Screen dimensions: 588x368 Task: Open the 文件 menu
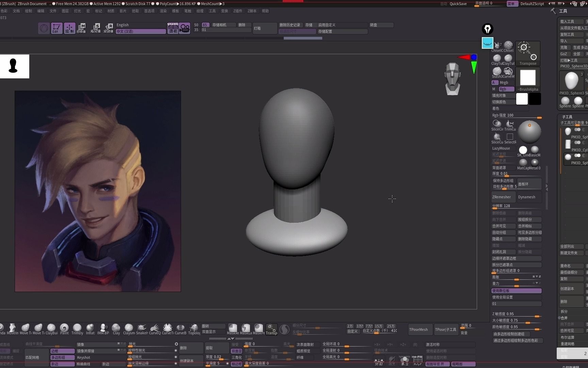pyautogui.click(x=53, y=11)
